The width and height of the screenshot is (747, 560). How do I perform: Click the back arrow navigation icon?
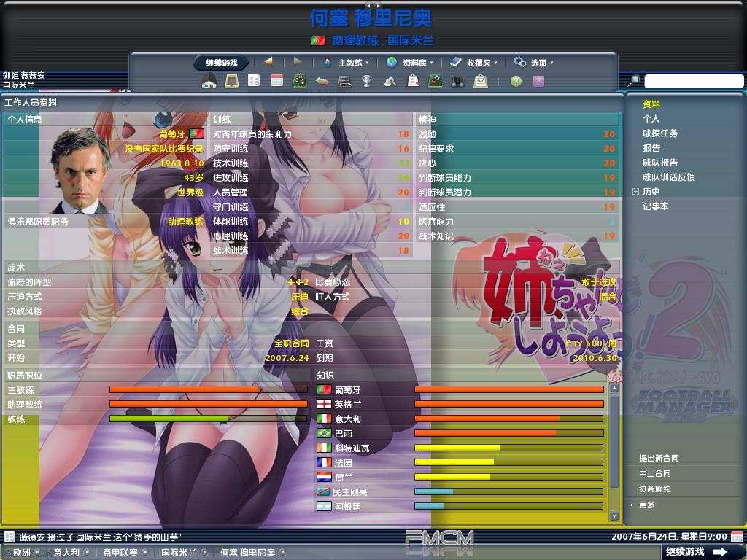click(268, 62)
